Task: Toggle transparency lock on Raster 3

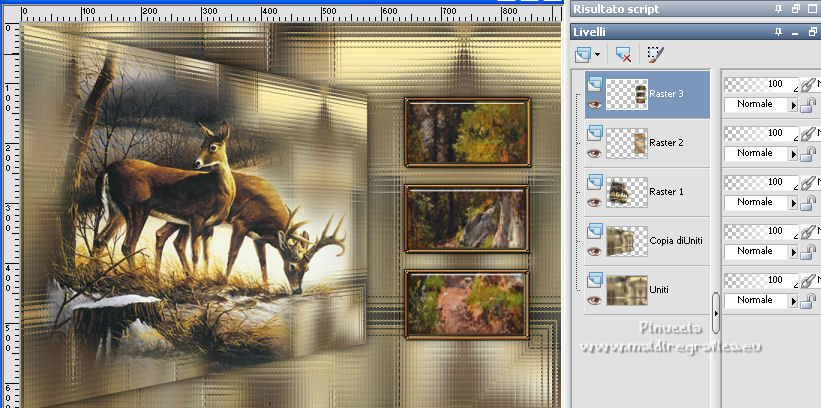Action: pyautogui.click(x=809, y=104)
